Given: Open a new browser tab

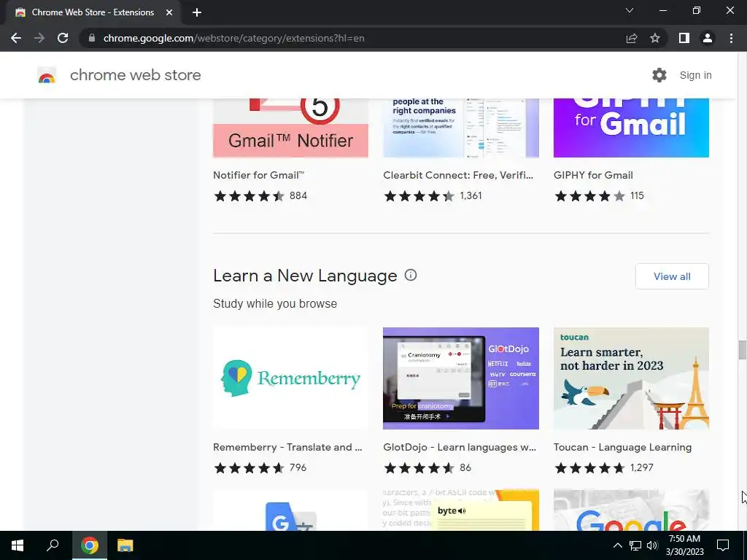Looking at the screenshot, I should tap(197, 12).
